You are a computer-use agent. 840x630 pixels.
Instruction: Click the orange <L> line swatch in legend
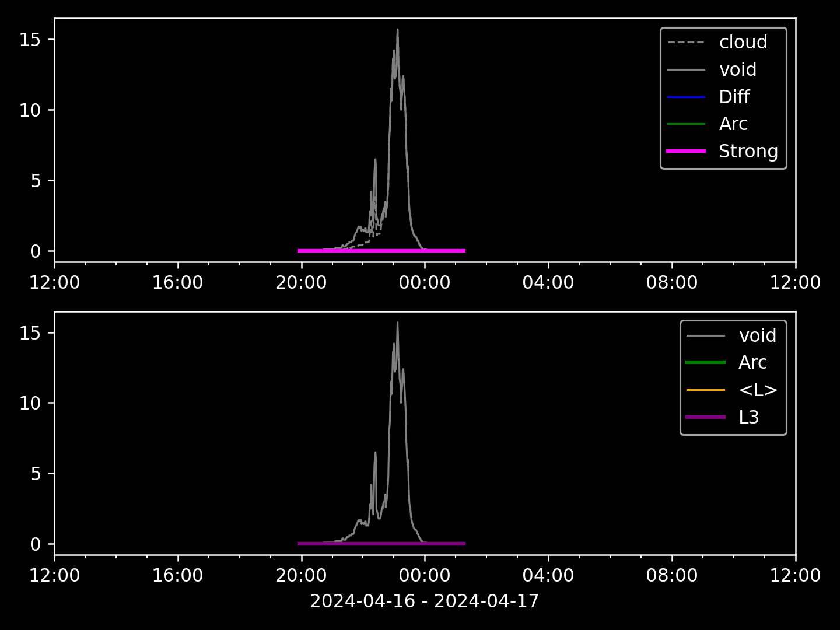(x=706, y=390)
